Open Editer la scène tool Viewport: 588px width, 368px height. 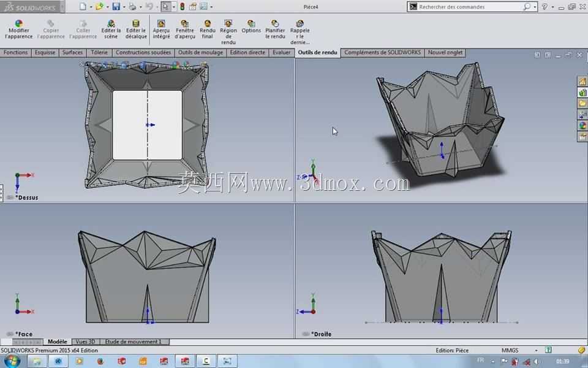coord(111,29)
